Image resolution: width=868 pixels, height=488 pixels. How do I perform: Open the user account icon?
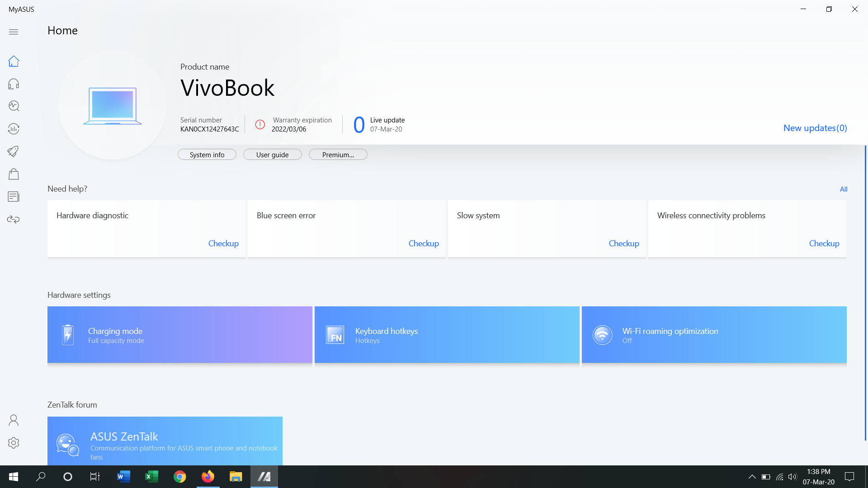[14, 420]
